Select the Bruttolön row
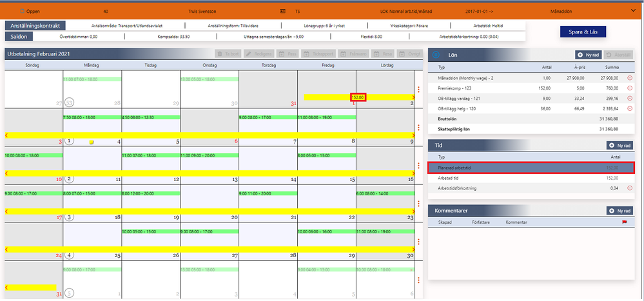The width and height of the screenshot is (644, 301). pos(531,119)
